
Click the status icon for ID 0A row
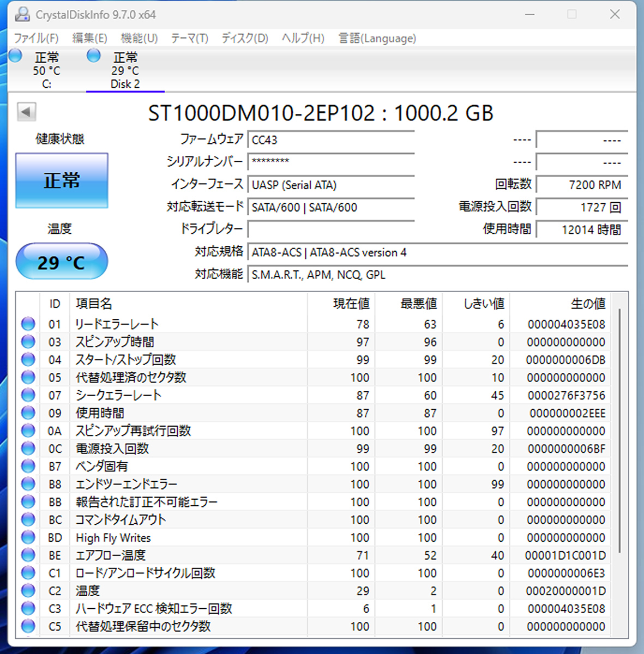point(28,431)
